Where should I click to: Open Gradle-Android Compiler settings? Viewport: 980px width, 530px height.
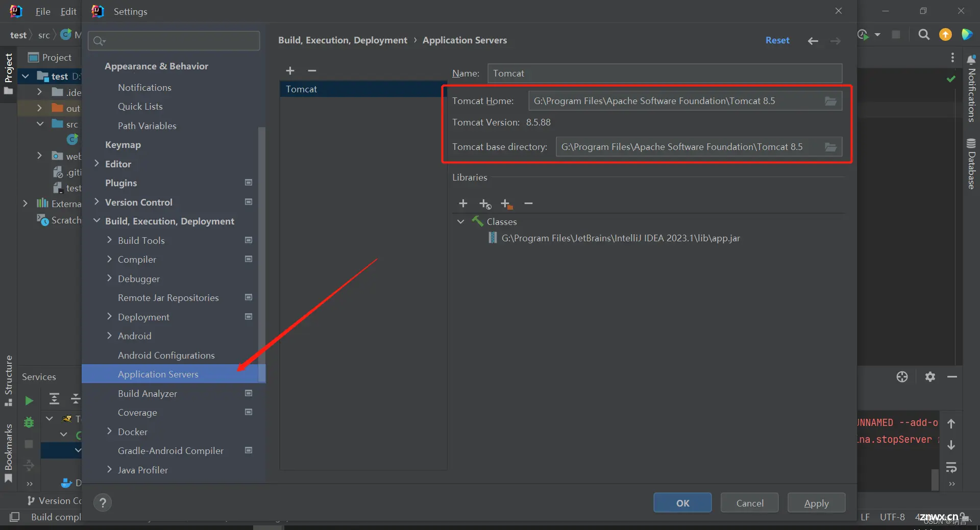170,451
